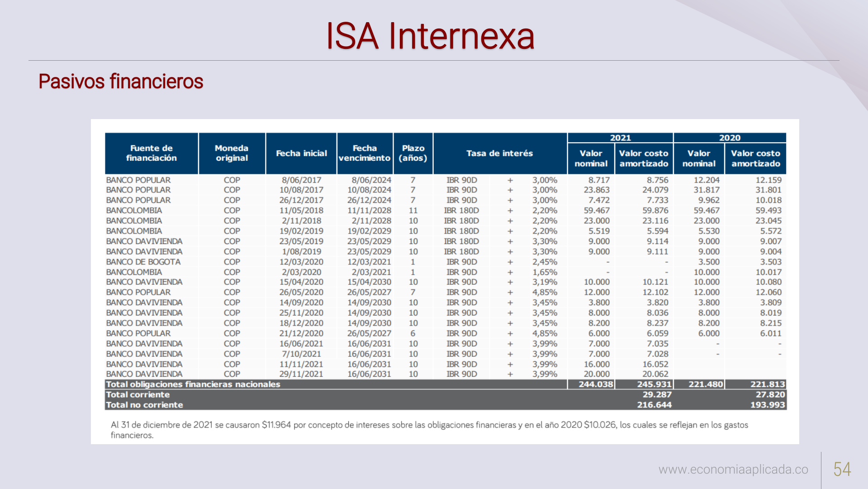The height and width of the screenshot is (489, 868).
Task: Click "Valor nominal" header under 2021
Action: coord(591,158)
